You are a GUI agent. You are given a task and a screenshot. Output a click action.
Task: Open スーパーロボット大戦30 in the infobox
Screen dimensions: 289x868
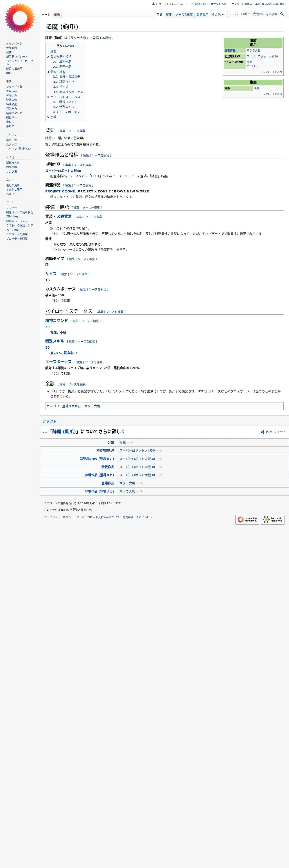point(262,57)
